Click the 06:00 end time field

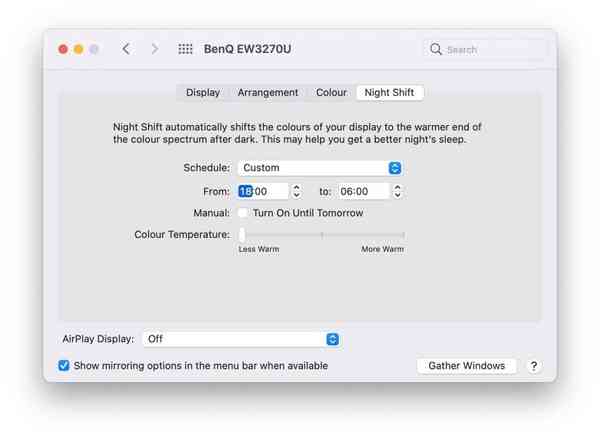pos(361,191)
